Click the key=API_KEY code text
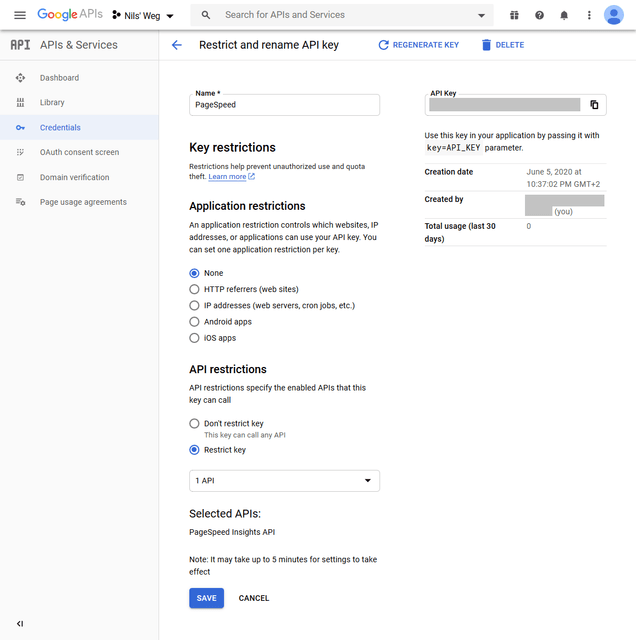The image size is (636, 640). 454,148
